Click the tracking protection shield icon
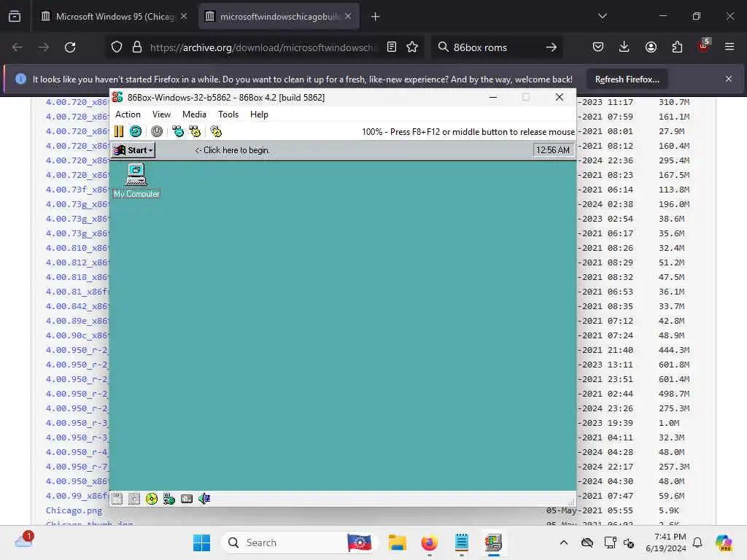Viewport: 747px width, 560px height. click(116, 47)
